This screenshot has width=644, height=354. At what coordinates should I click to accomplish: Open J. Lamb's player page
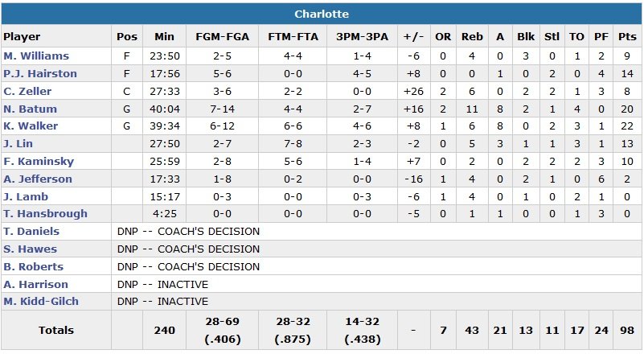click(24, 196)
